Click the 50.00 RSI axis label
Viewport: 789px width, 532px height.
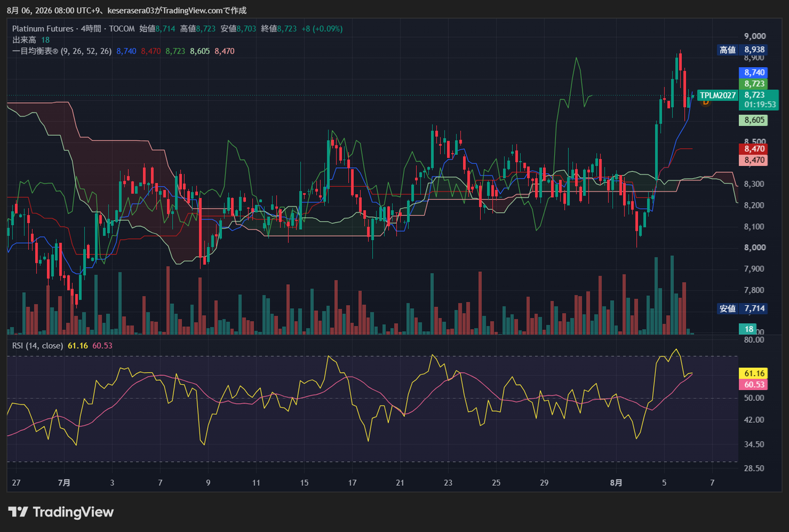point(754,398)
